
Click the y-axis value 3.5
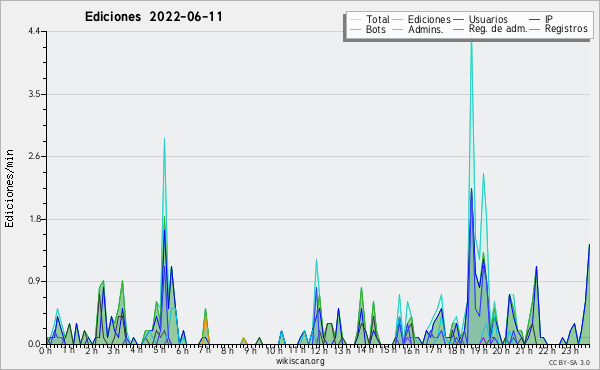[34, 94]
